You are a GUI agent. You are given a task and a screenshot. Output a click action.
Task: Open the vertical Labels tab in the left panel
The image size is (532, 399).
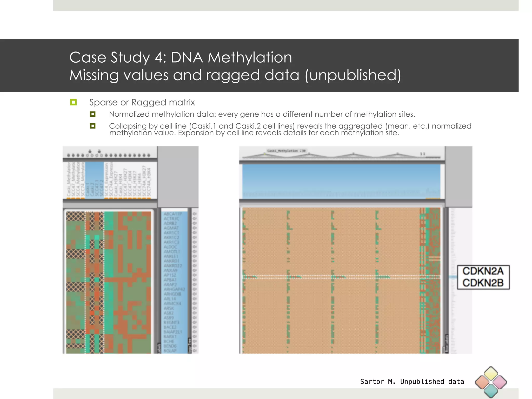coord(159,348)
